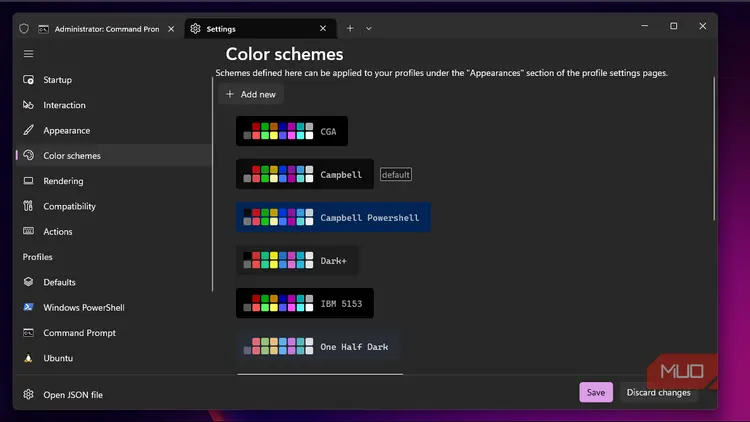
Task: Click the Interaction sidebar icon
Action: click(x=28, y=105)
